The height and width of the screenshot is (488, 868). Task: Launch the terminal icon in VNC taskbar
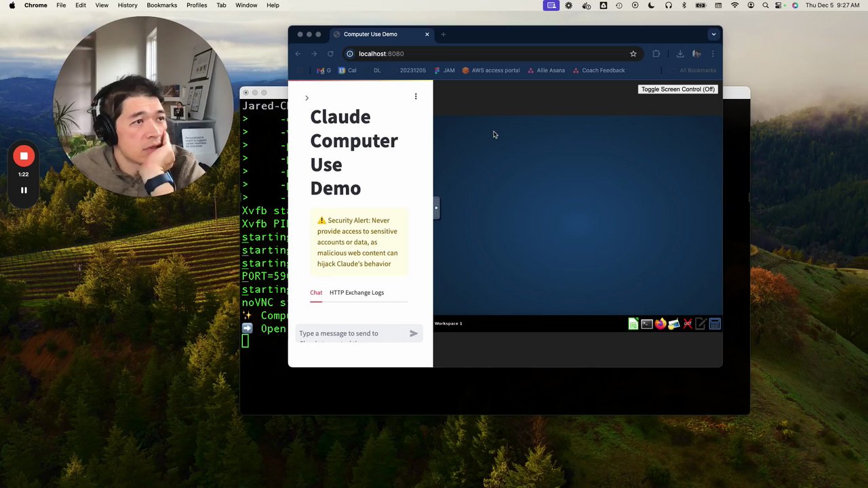pyautogui.click(x=647, y=324)
